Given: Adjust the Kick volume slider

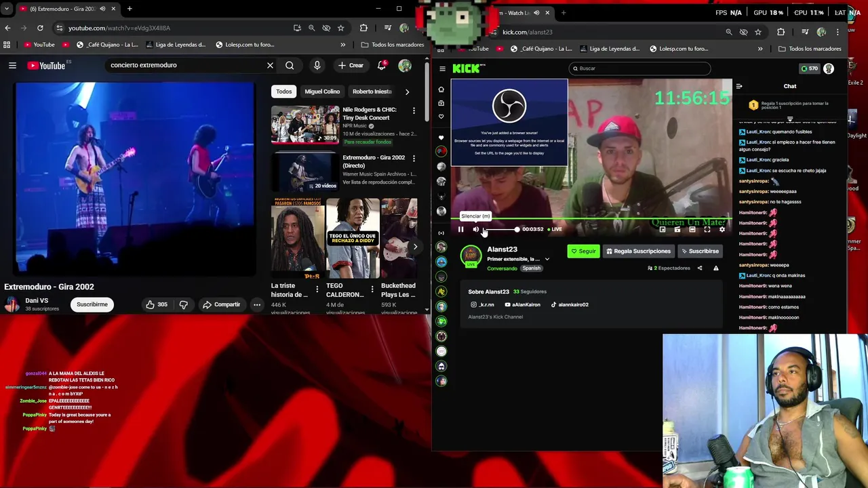Looking at the screenshot, I should pyautogui.click(x=502, y=229).
